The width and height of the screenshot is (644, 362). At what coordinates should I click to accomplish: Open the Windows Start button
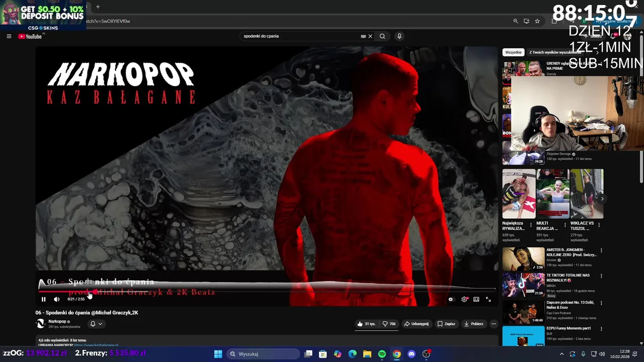218,354
